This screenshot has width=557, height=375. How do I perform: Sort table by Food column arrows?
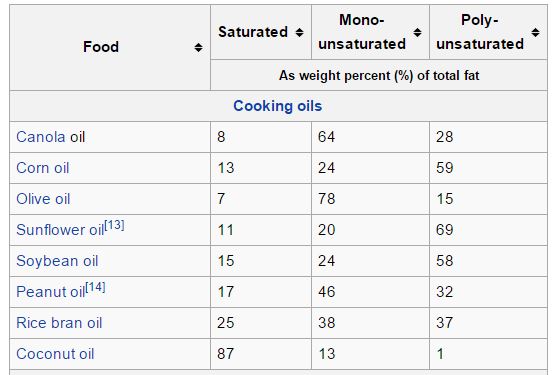(198, 47)
